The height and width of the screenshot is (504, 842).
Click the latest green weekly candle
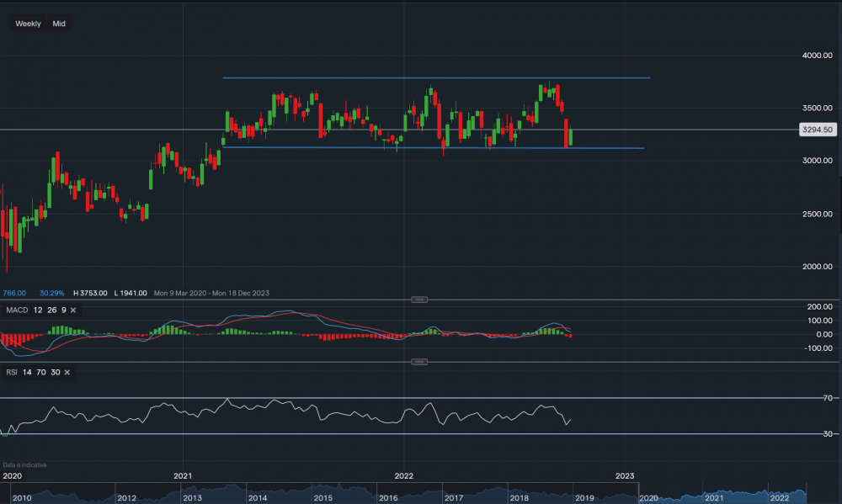click(572, 136)
